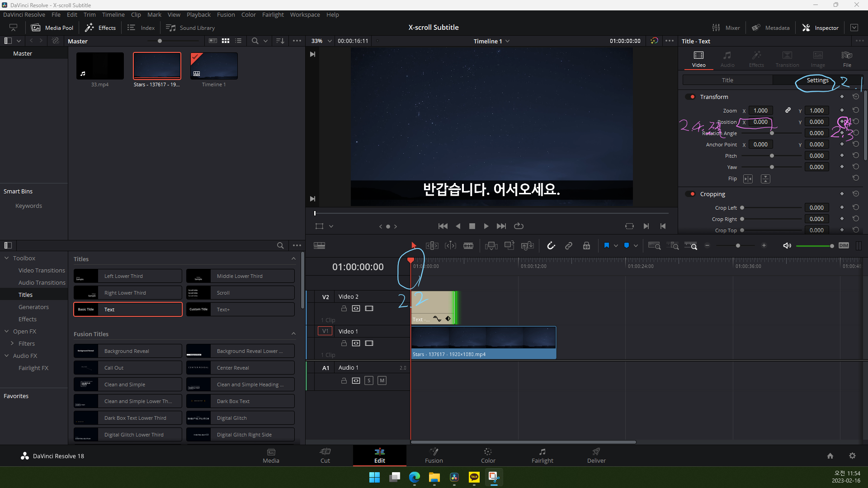Click the Loop playback icon
Image resolution: width=868 pixels, height=488 pixels.
pyautogui.click(x=519, y=226)
